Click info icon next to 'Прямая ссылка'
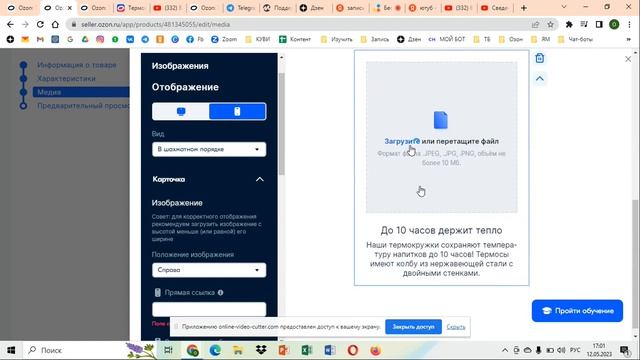The image size is (640, 360). tap(220, 293)
